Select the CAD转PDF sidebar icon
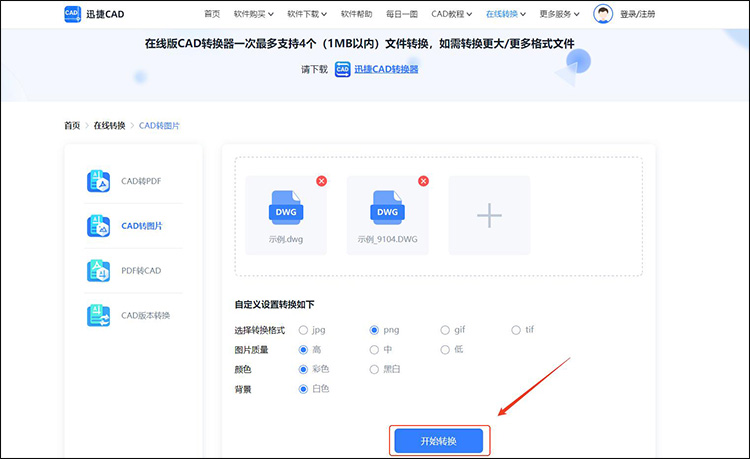The height and width of the screenshot is (459, 750). pos(99,181)
